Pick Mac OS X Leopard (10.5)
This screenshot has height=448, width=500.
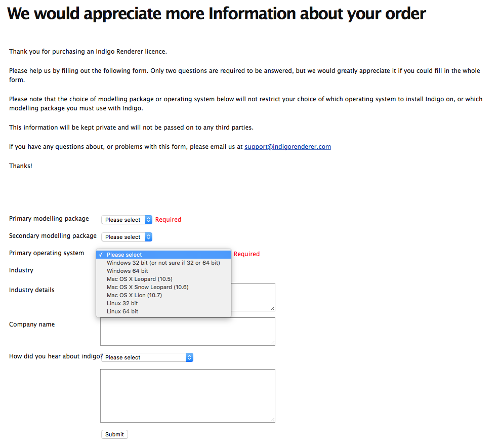[x=163, y=279]
